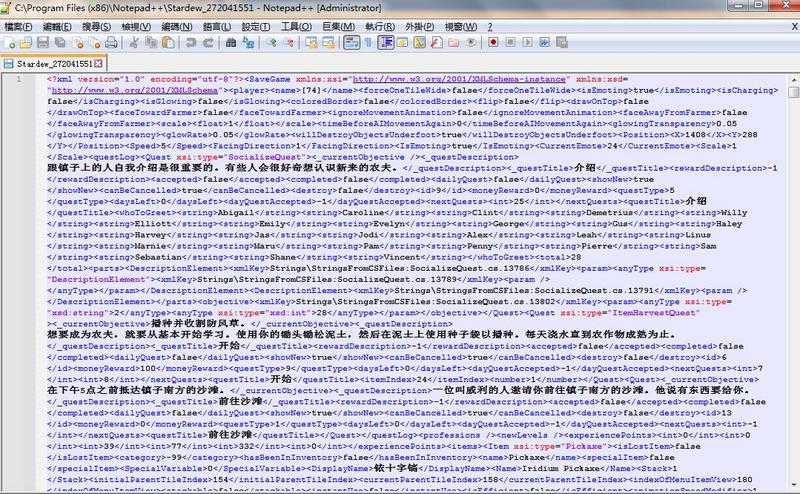Start macro recording with red dot
The width and height of the screenshot is (800, 494).
click(x=493, y=43)
